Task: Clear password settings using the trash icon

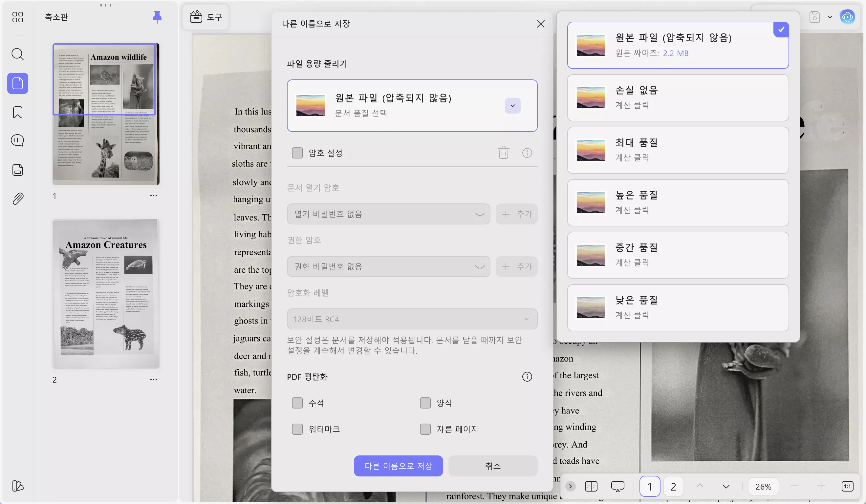Action: 503,153
